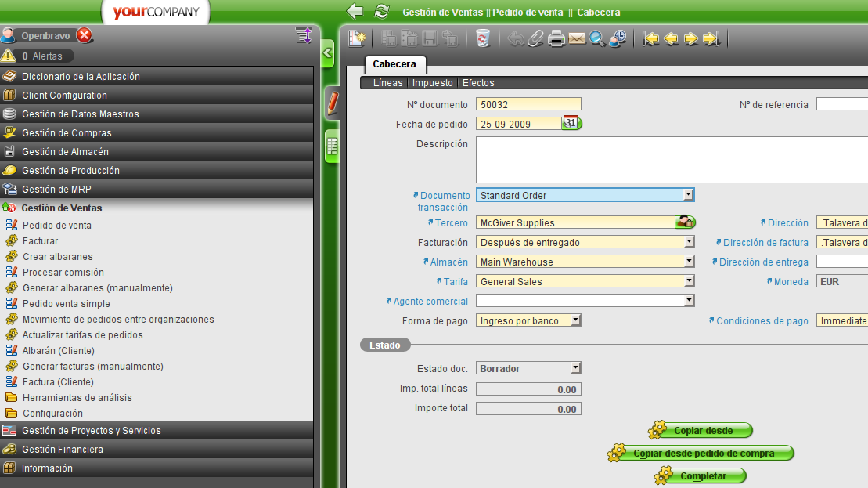This screenshot has height=488, width=868.
Task: Open the Tarifa dropdown
Action: pos(689,281)
